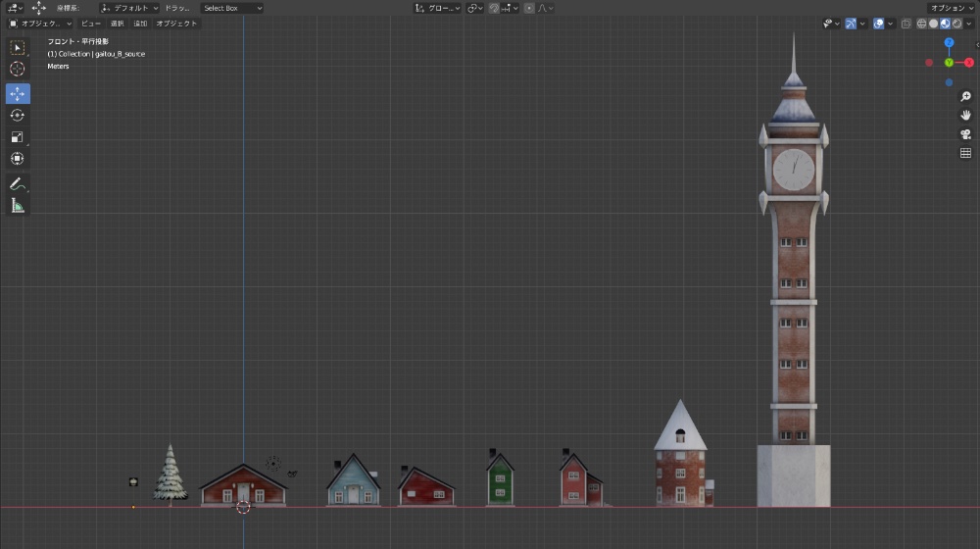
Task: Expand the gizmo settings arrow
Action: 862,24
